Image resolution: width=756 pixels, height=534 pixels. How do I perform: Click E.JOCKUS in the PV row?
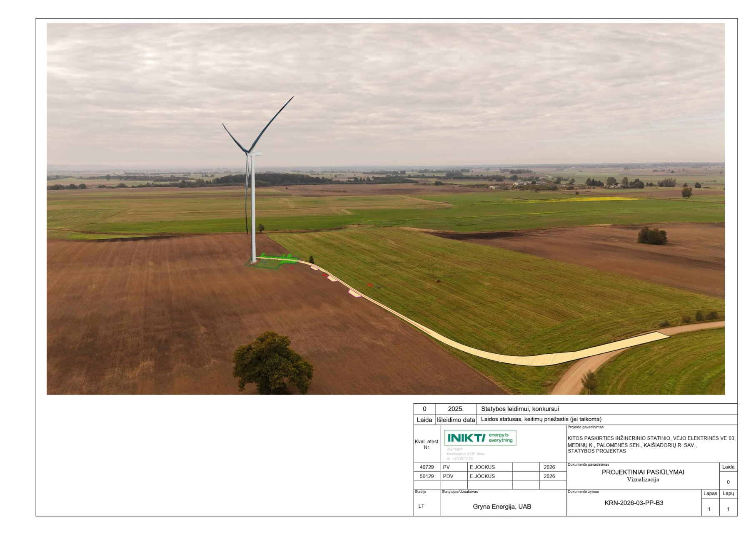(x=482, y=467)
